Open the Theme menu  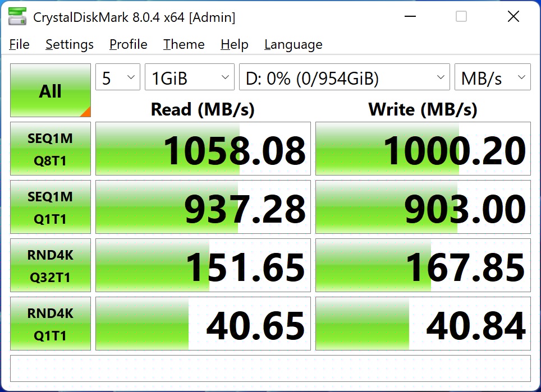tap(184, 44)
